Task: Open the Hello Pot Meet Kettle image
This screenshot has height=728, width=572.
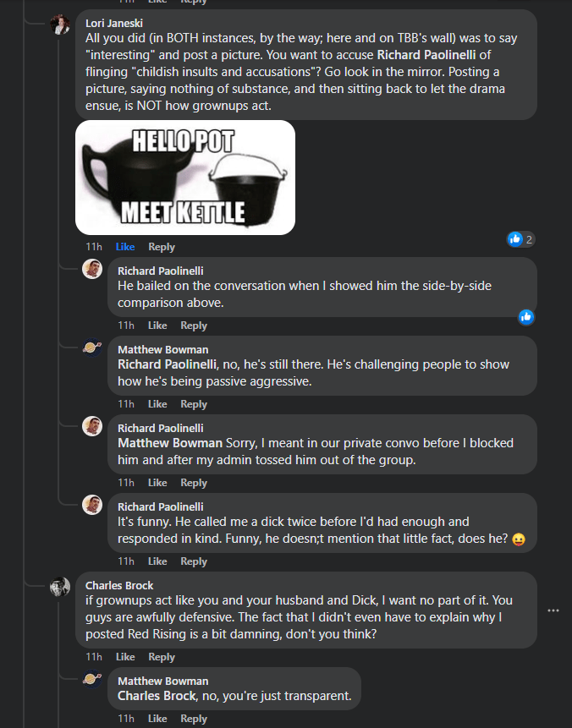Action: (185, 177)
